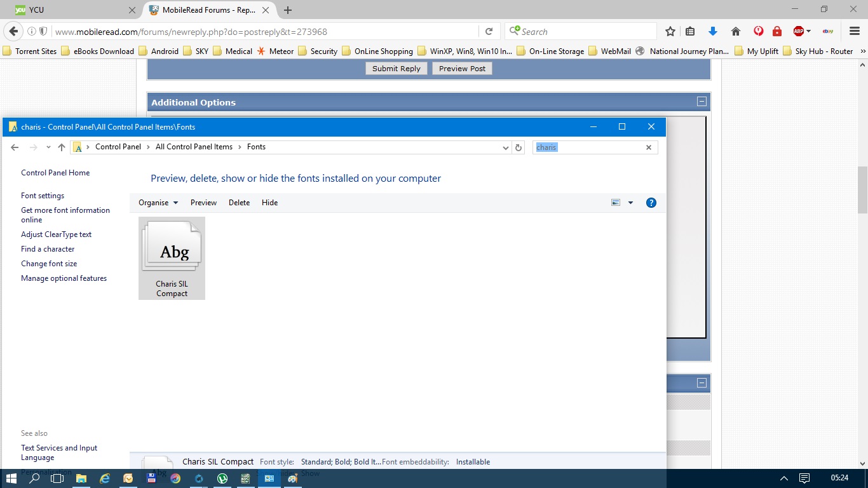Close the YCU tab
This screenshot has height=488, width=868.
click(132, 10)
